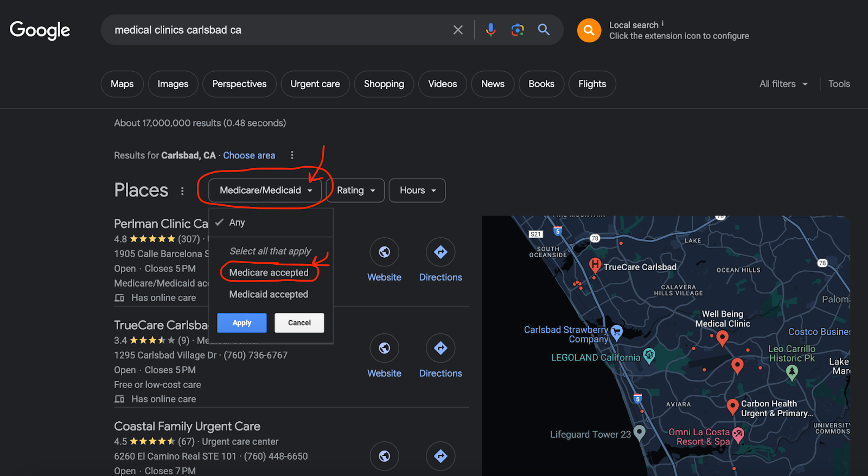The image size is (868, 476).
Task: Select TrueCare Carlsbad hospital map pin
Action: pyautogui.click(x=595, y=265)
